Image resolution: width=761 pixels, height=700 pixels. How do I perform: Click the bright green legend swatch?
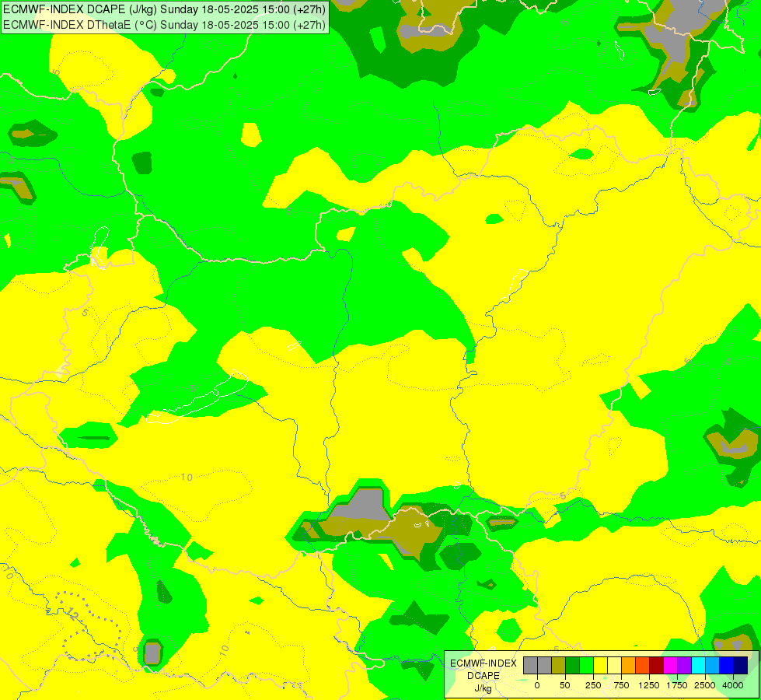(587, 666)
